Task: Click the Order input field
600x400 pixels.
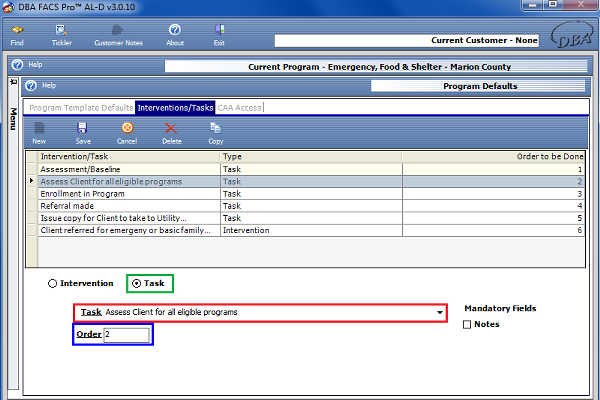Action: click(x=127, y=335)
